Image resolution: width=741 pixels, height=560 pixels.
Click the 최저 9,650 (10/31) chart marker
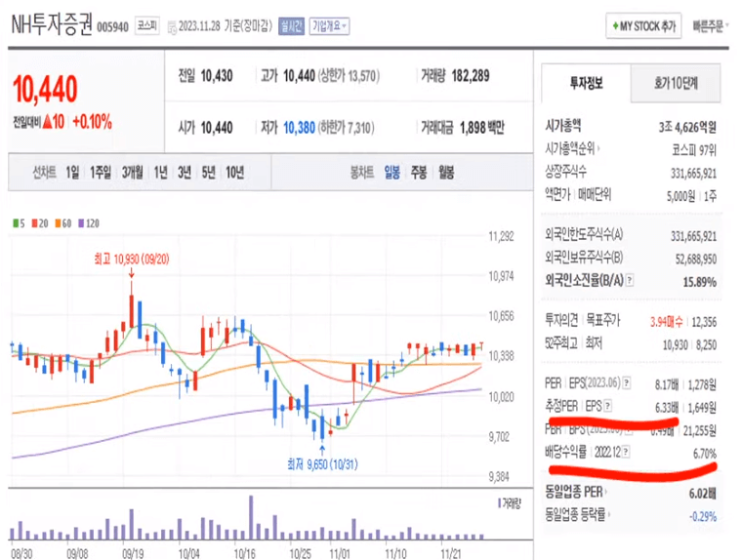322,464
